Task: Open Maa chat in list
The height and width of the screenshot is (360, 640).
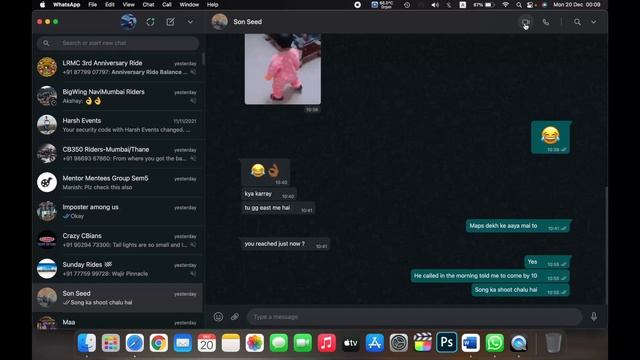Action: coord(118,322)
